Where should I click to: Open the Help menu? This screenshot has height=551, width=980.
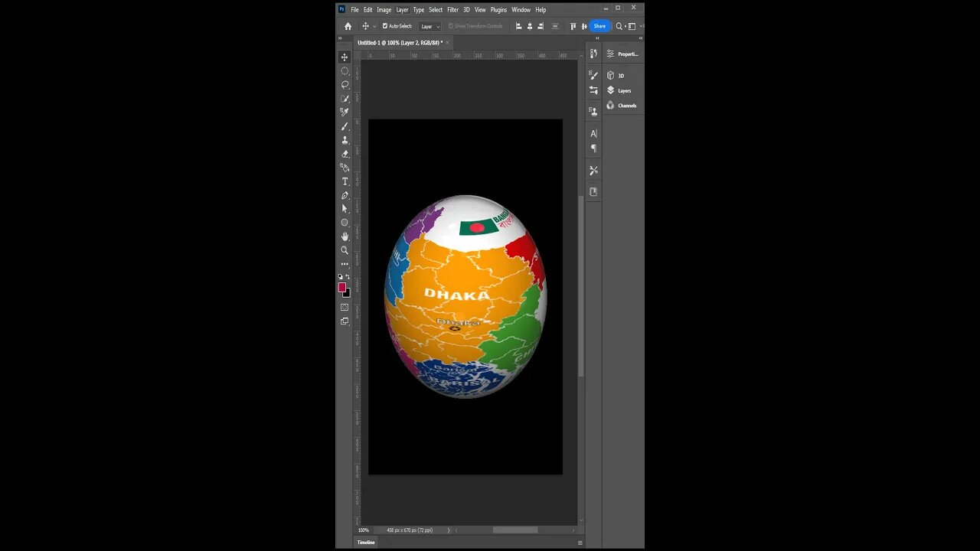click(541, 10)
